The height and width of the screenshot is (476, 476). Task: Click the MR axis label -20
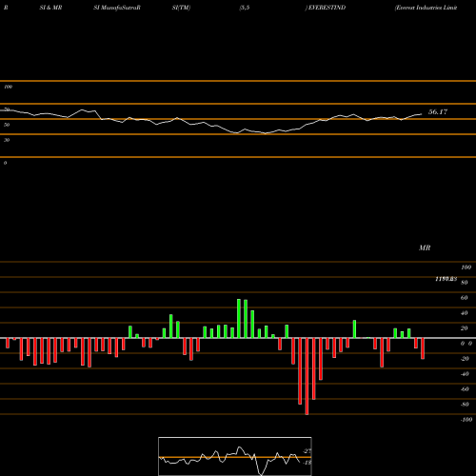point(465,359)
